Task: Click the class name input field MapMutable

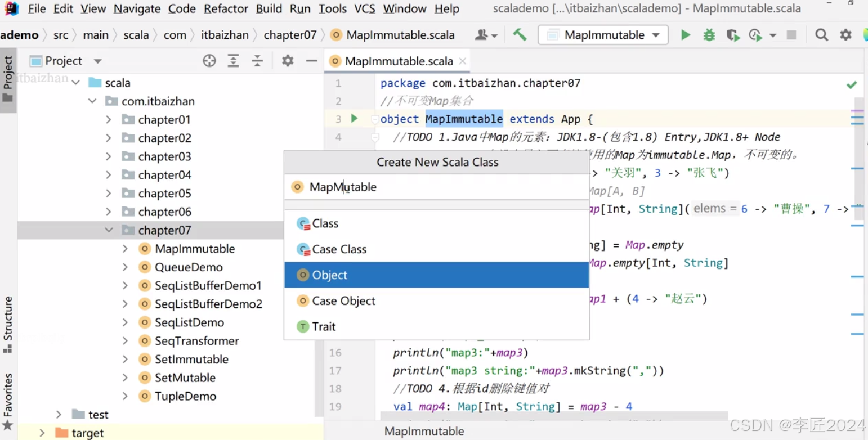Action: 437,187
